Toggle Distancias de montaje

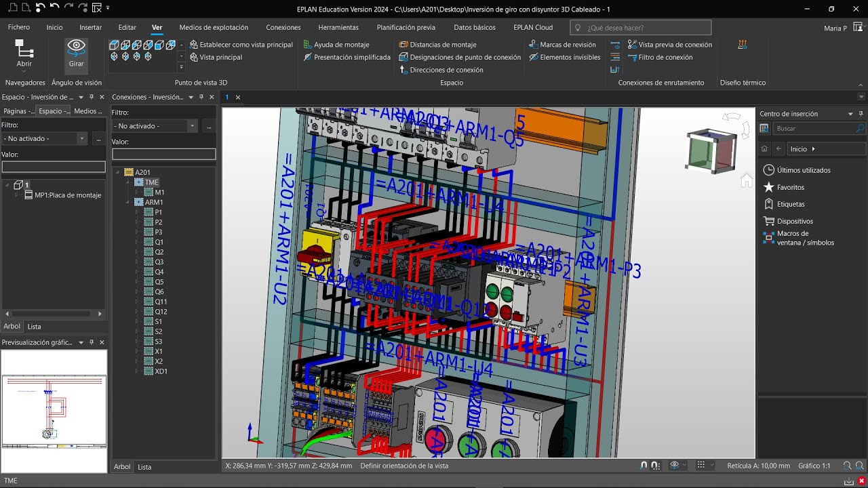[x=438, y=45]
